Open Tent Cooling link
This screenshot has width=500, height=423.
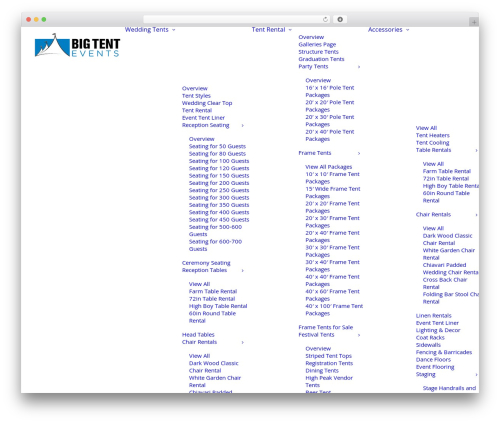tap(432, 143)
